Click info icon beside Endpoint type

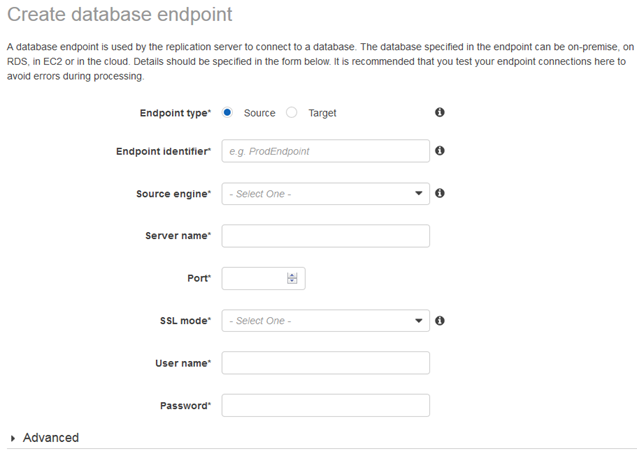point(440,113)
